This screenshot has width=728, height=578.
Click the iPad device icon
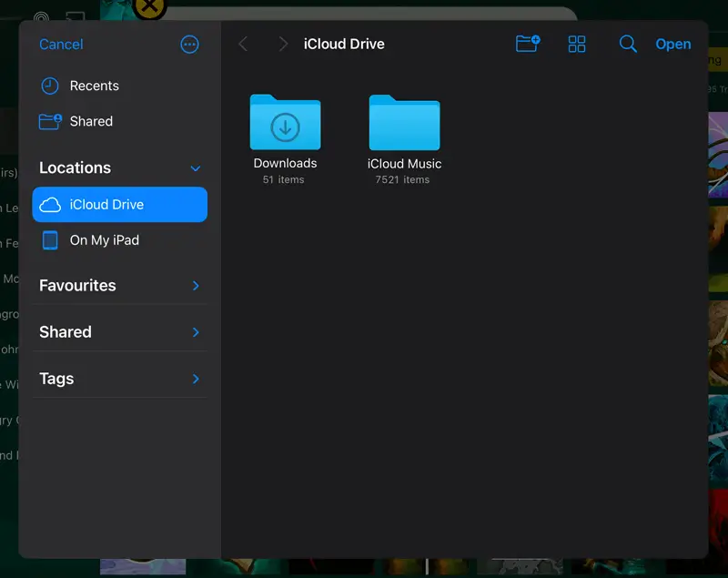click(x=50, y=240)
